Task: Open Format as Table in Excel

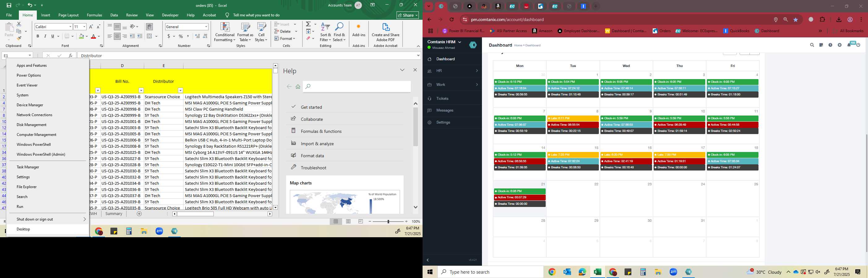Action: 245,32
